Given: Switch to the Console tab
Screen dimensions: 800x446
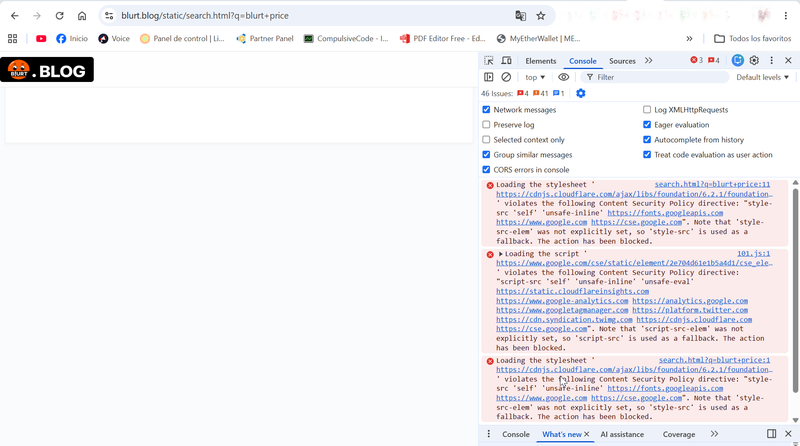Looking at the screenshot, I should [x=583, y=61].
